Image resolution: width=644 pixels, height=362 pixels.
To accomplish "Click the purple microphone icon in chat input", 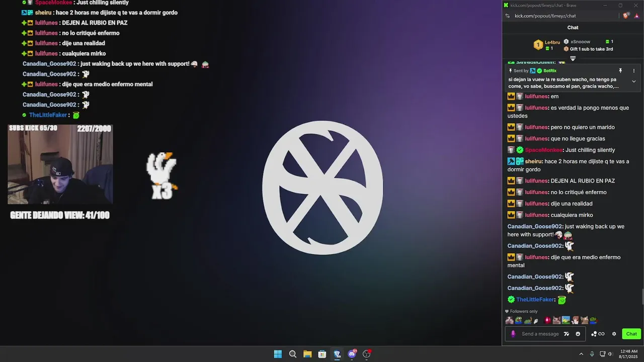I will pyautogui.click(x=513, y=334).
